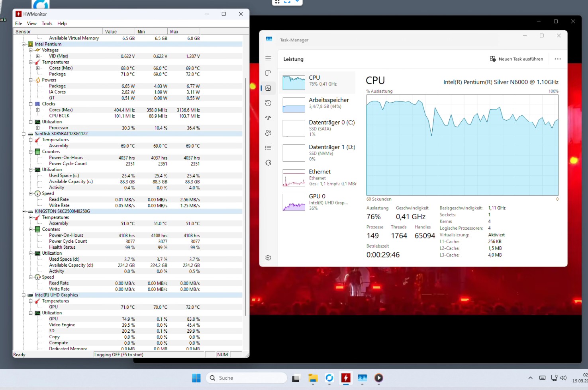The image size is (588, 390).
Task: Open the three-dot more options menu in Task-Manager
Action: tap(558, 59)
